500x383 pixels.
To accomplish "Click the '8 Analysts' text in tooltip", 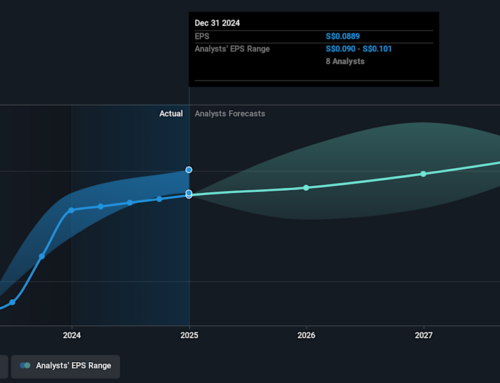I will click(x=345, y=61).
